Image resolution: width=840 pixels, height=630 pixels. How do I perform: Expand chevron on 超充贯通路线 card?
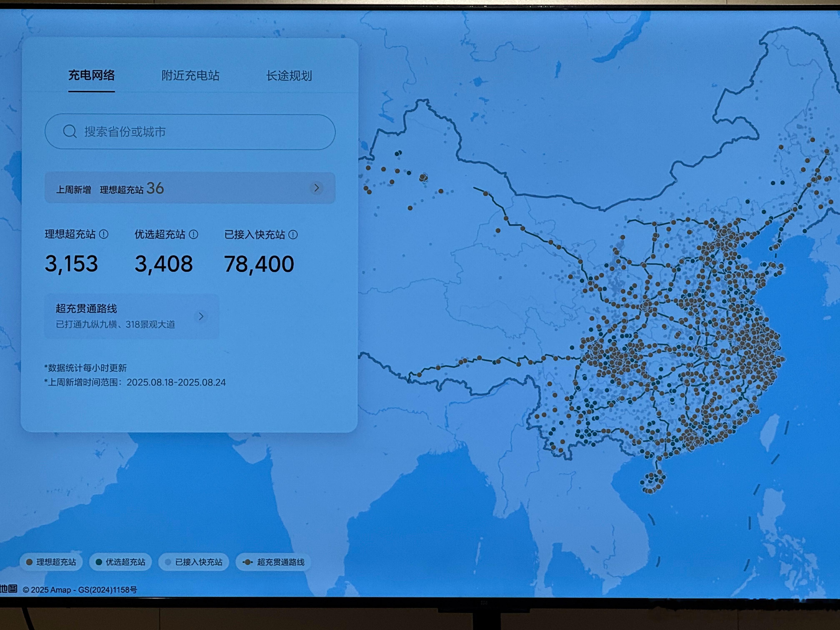201,316
